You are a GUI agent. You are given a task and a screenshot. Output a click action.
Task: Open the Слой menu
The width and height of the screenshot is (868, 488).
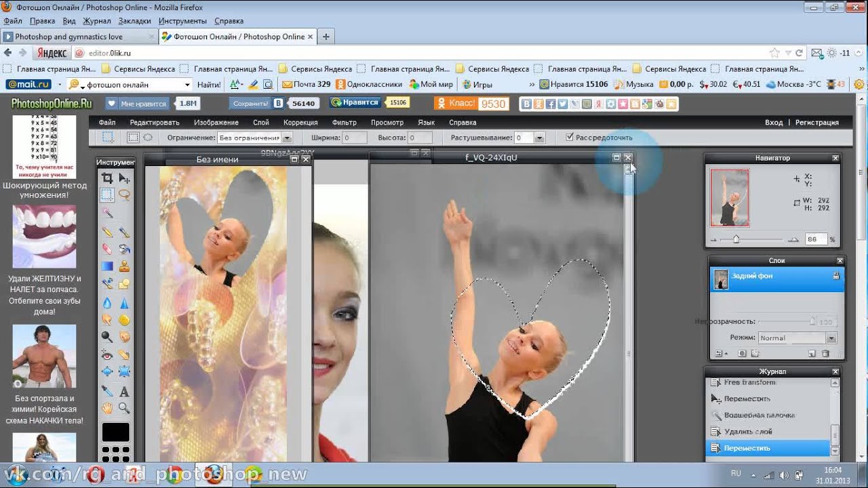261,123
